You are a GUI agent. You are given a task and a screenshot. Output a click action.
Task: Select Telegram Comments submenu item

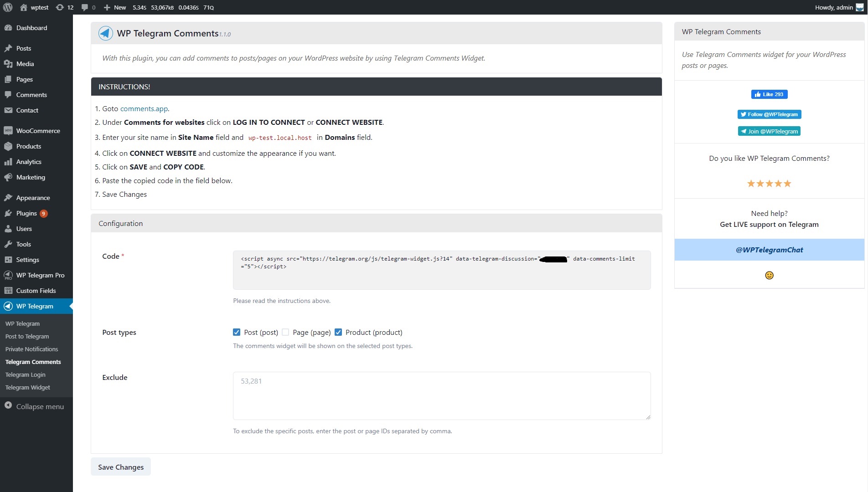tap(33, 362)
